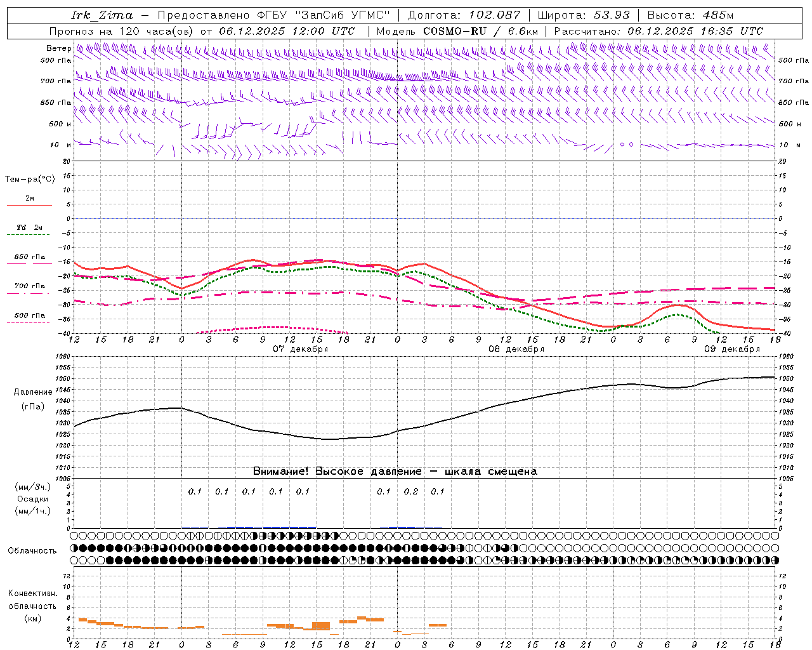Select the longitude value "102.087"
The width and height of the screenshot is (812, 650).
click(495, 15)
